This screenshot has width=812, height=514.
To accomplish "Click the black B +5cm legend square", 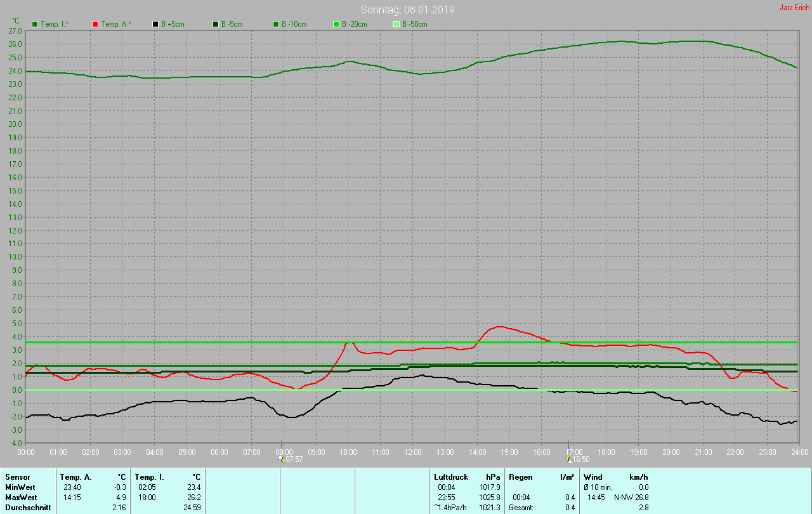I will coord(155,24).
